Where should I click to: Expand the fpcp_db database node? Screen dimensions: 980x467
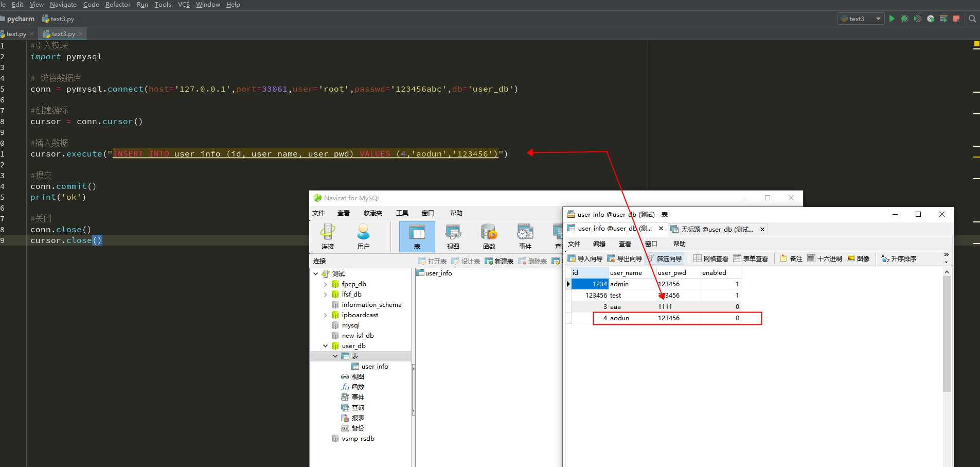click(x=325, y=284)
